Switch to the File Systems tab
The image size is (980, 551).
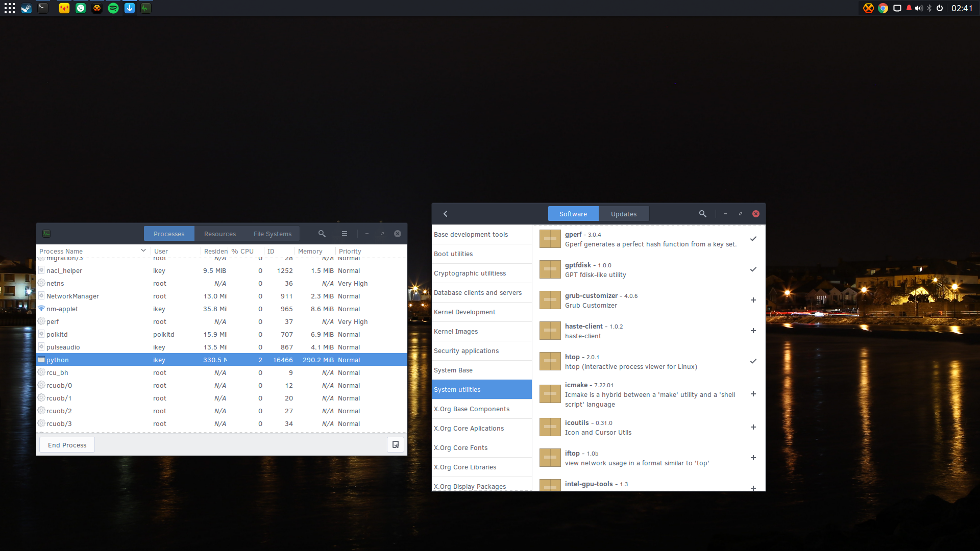[x=273, y=234]
